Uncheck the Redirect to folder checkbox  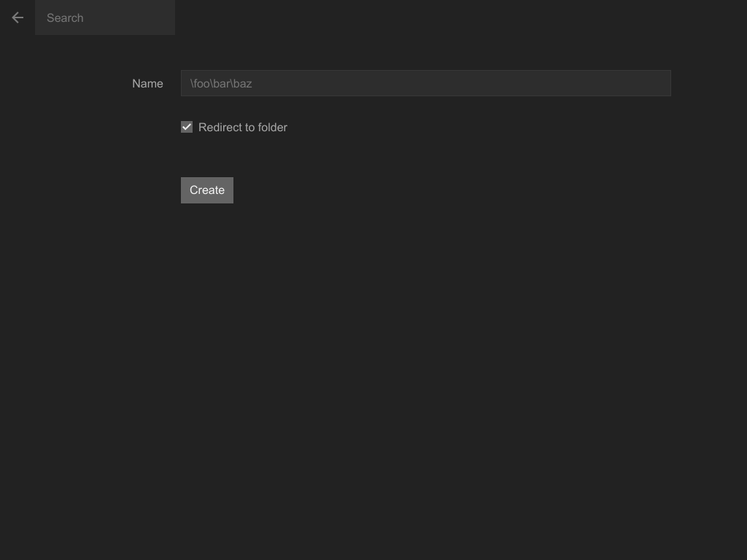click(x=187, y=127)
